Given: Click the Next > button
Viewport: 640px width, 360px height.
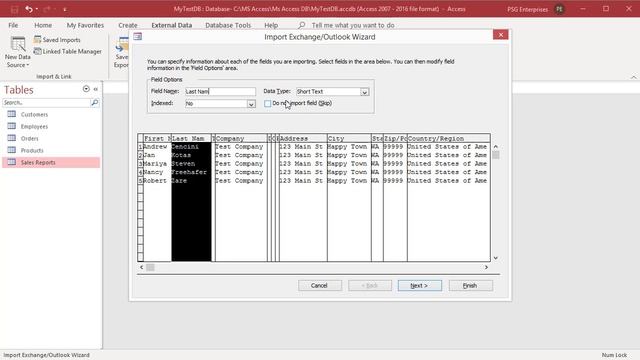Looking at the screenshot, I should (x=420, y=285).
